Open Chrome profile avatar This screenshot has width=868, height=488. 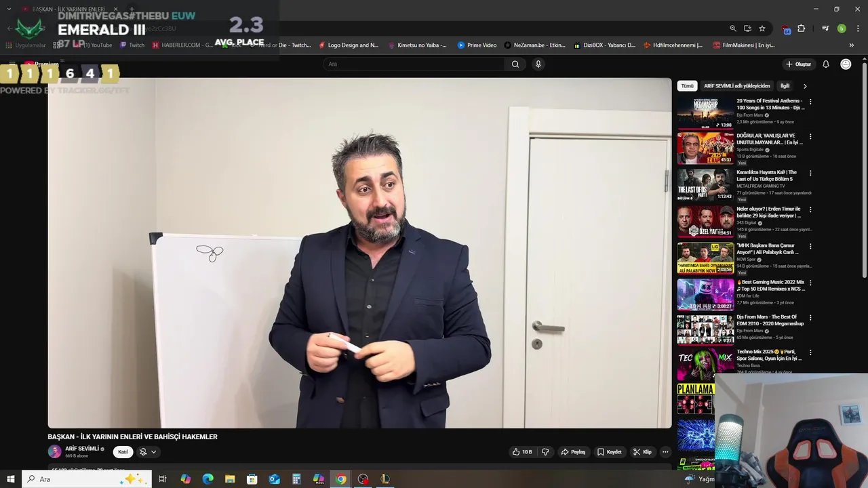click(842, 28)
